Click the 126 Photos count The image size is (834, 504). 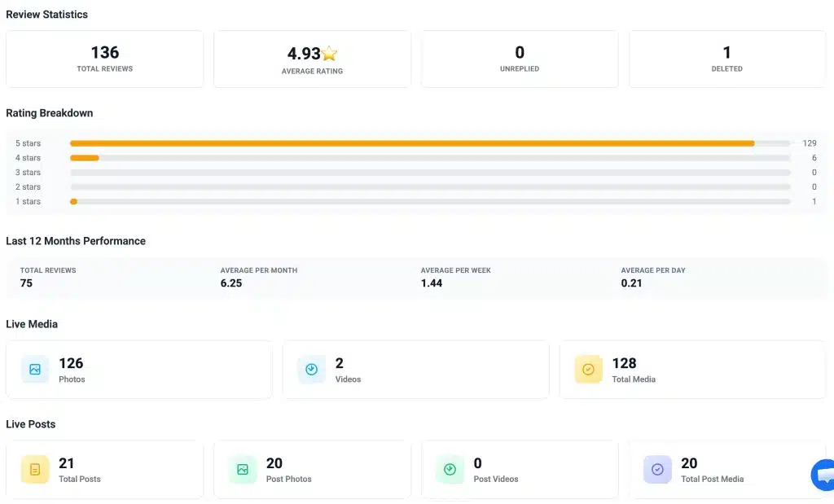point(71,363)
